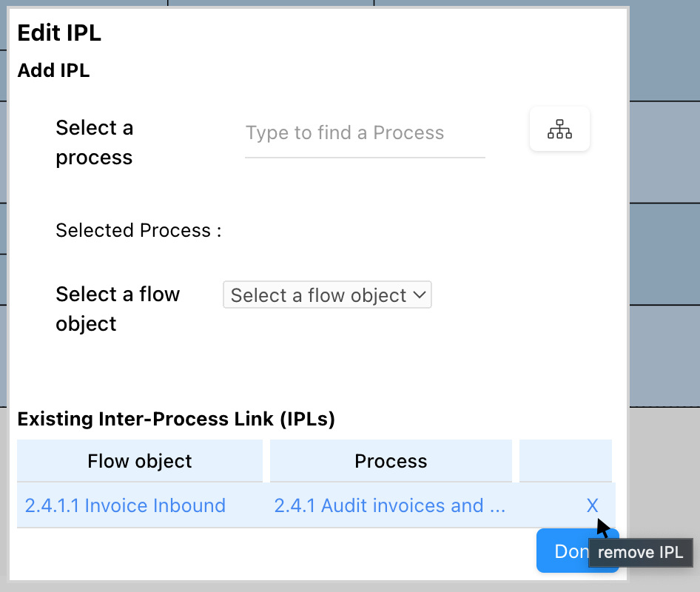Follow the "2.4.1 Audit invoices and ..." link

[x=389, y=505]
